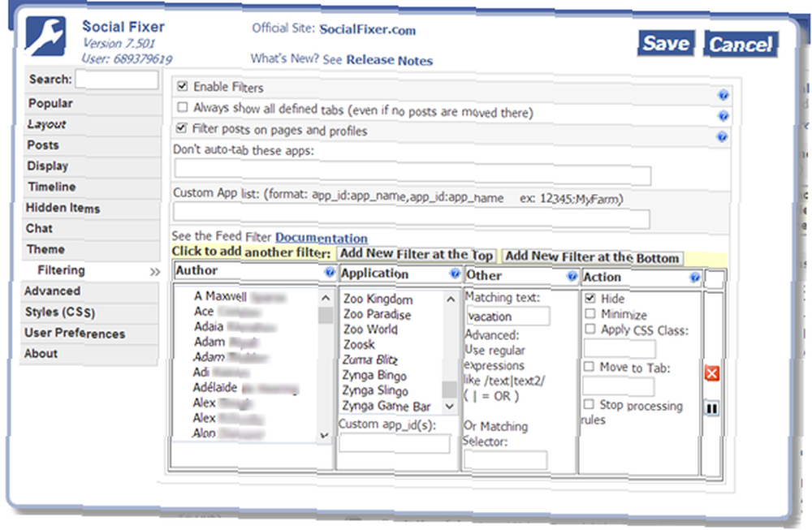Select Zoosk in Application list
The height and width of the screenshot is (530, 812).
[x=359, y=345]
